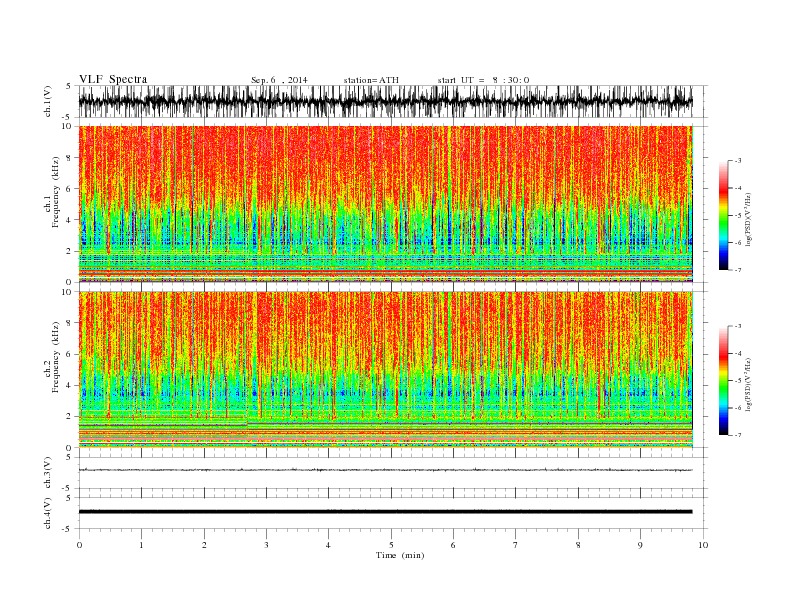Click the "-7" value on ch.1 colorbar
The width and height of the screenshot is (792, 612).
pyautogui.click(x=738, y=270)
